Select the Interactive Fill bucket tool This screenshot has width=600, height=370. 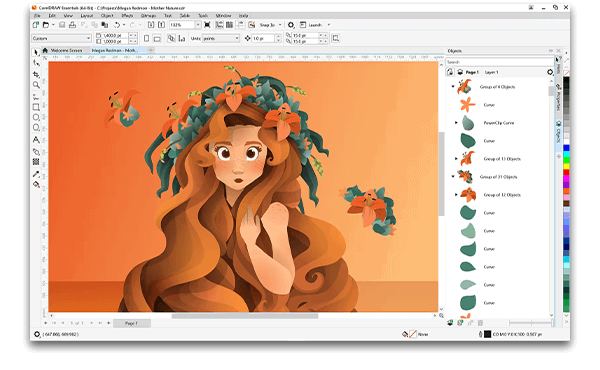[x=36, y=184]
